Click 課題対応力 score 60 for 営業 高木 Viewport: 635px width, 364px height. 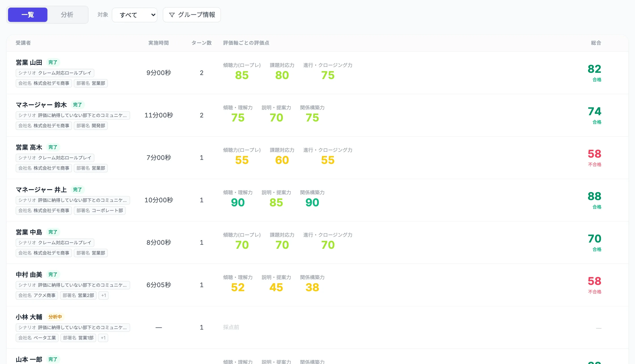pyautogui.click(x=282, y=160)
